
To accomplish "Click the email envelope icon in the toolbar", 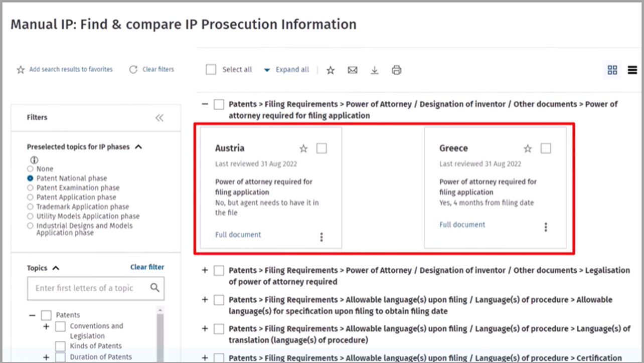I will click(353, 70).
